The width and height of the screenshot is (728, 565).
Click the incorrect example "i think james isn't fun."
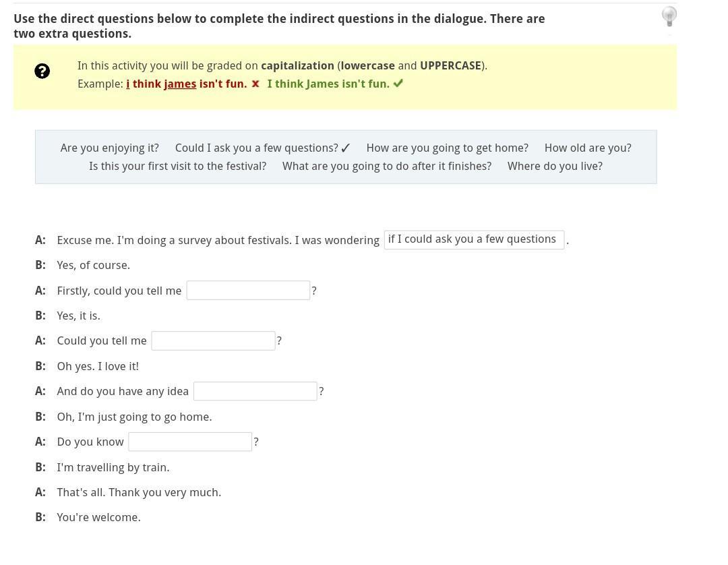(186, 84)
